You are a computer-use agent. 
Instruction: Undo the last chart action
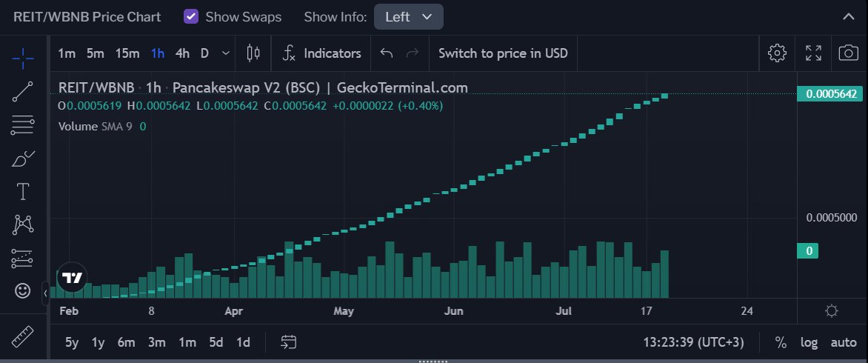(387, 53)
